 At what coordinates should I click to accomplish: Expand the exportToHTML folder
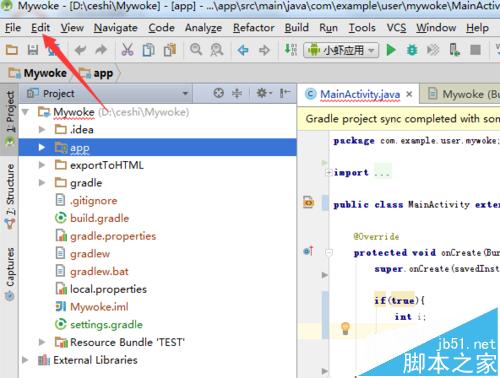[x=42, y=165]
